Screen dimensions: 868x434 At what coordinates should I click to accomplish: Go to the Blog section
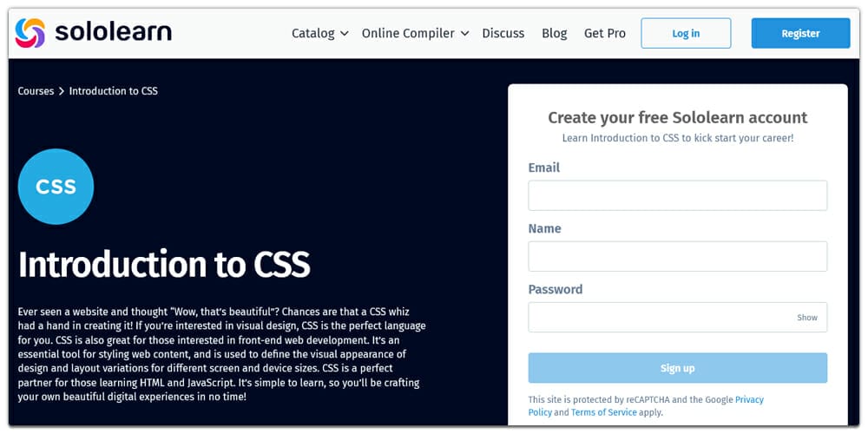[554, 33]
